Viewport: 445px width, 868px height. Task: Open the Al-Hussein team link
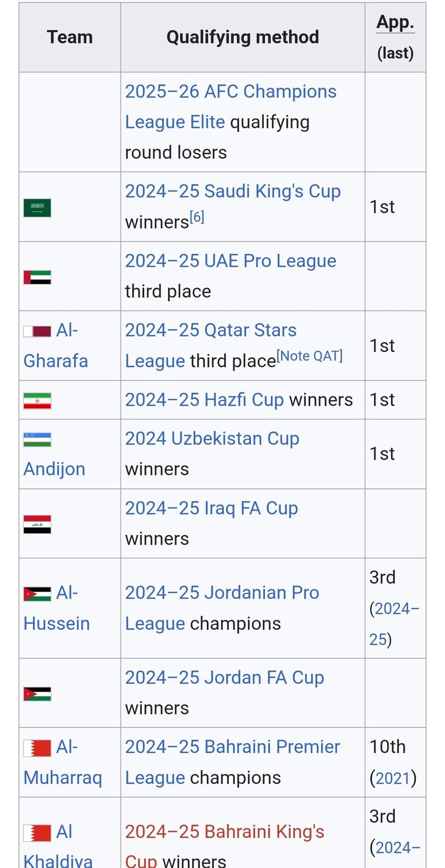[x=57, y=608]
